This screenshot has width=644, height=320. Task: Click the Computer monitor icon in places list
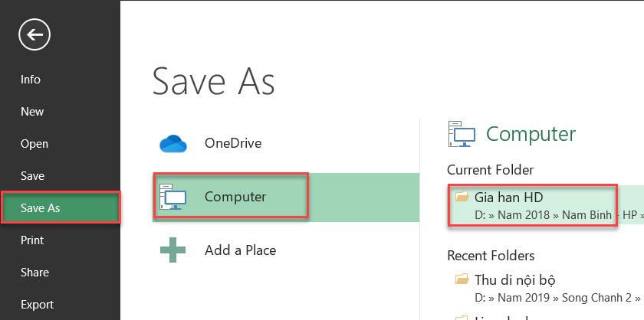(x=172, y=197)
